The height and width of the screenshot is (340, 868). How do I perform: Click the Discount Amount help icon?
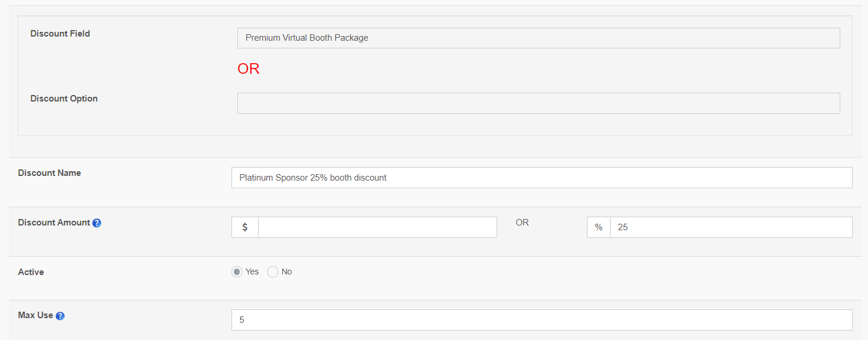97,223
